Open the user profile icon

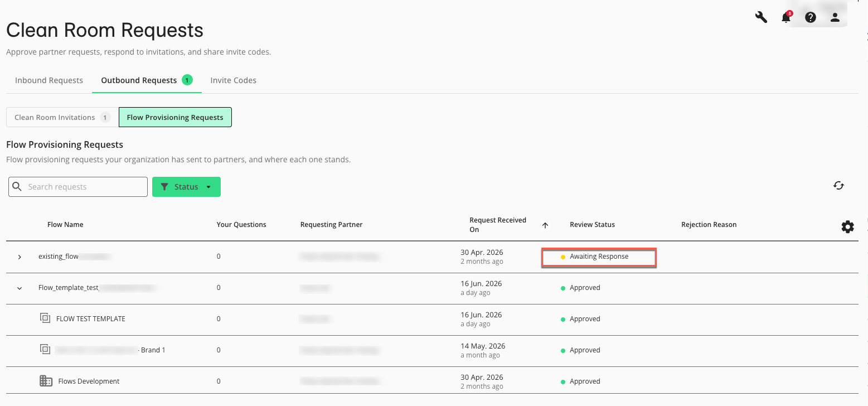point(835,17)
